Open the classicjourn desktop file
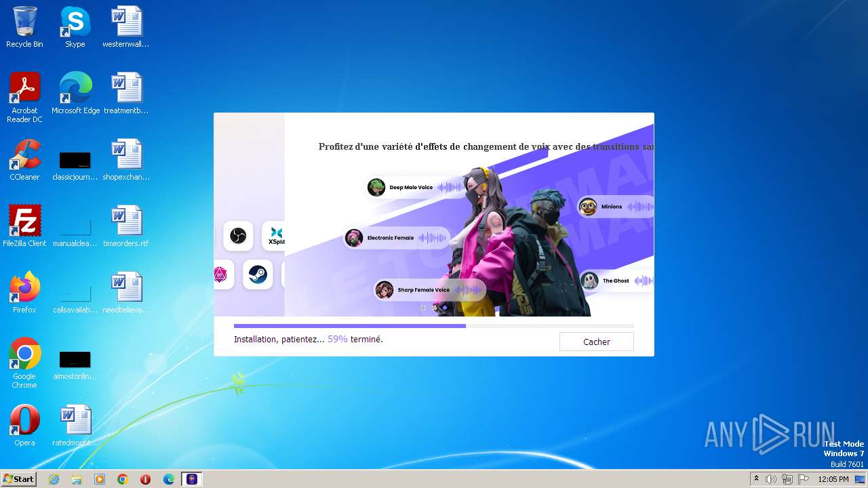The height and width of the screenshot is (488, 868). click(x=75, y=166)
